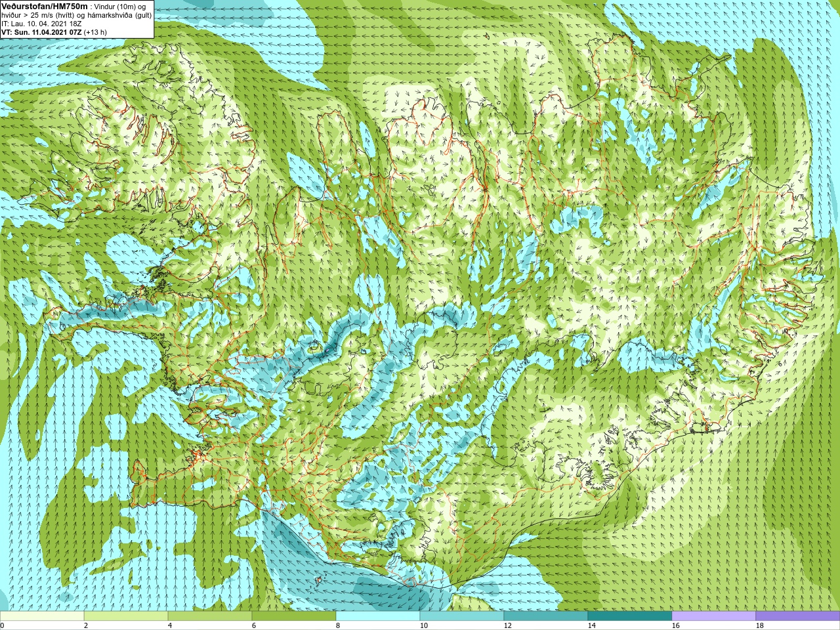Click the "VT: Sun. 11.04.2021 07Z" valid time
Screen dimensions: 840x630
point(41,32)
